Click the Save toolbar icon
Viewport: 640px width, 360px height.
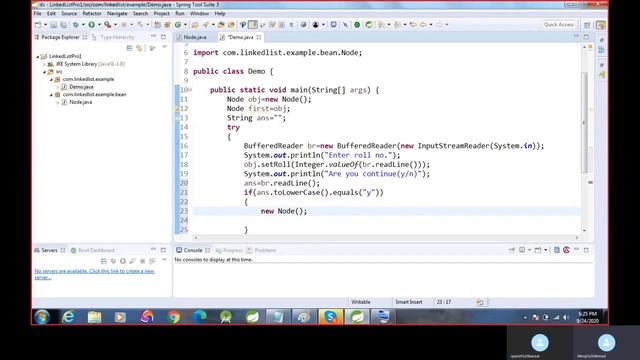(53, 25)
